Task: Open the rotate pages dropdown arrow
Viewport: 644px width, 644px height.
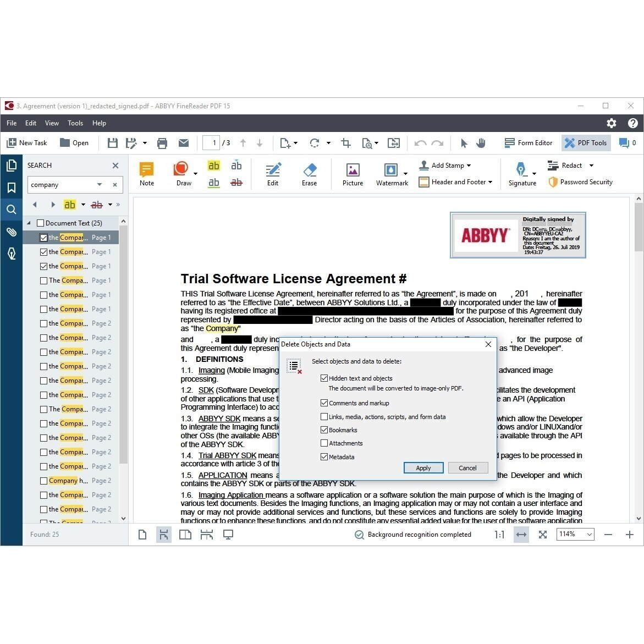Action: (x=328, y=143)
